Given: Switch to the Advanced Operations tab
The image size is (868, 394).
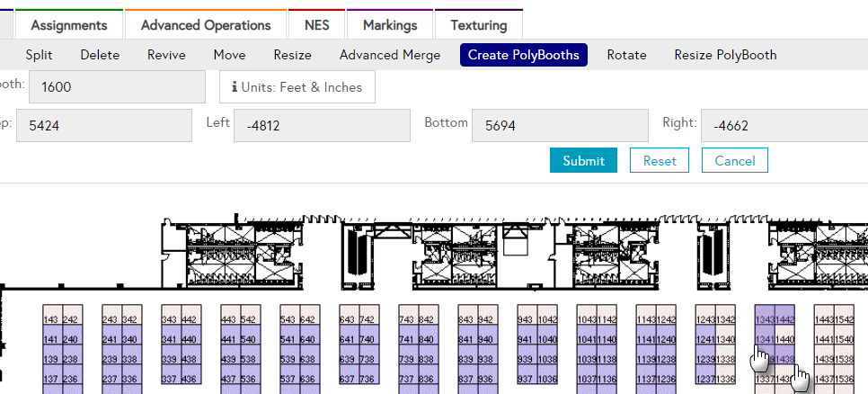Looking at the screenshot, I should [206, 25].
